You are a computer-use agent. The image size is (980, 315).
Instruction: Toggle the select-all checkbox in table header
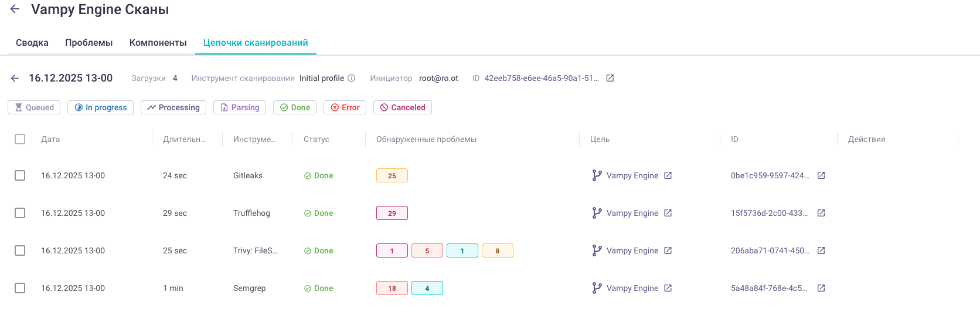click(x=20, y=139)
